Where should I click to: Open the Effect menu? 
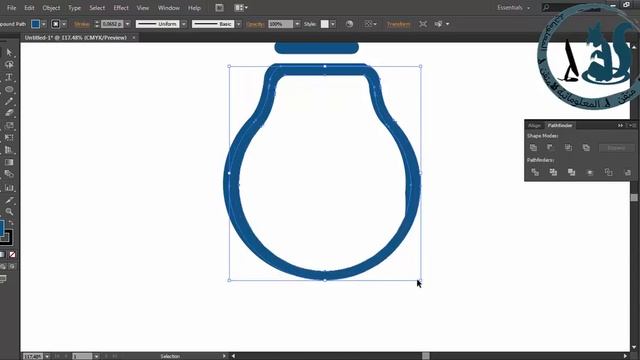click(x=121, y=8)
